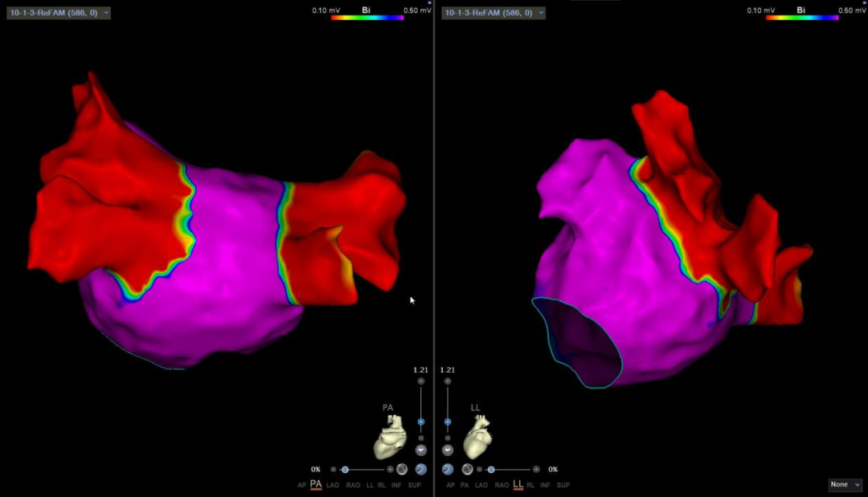Click left pane chevron button under zoom slider
Image resolution: width=868 pixels, height=497 pixels.
pyautogui.click(x=420, y=450)
